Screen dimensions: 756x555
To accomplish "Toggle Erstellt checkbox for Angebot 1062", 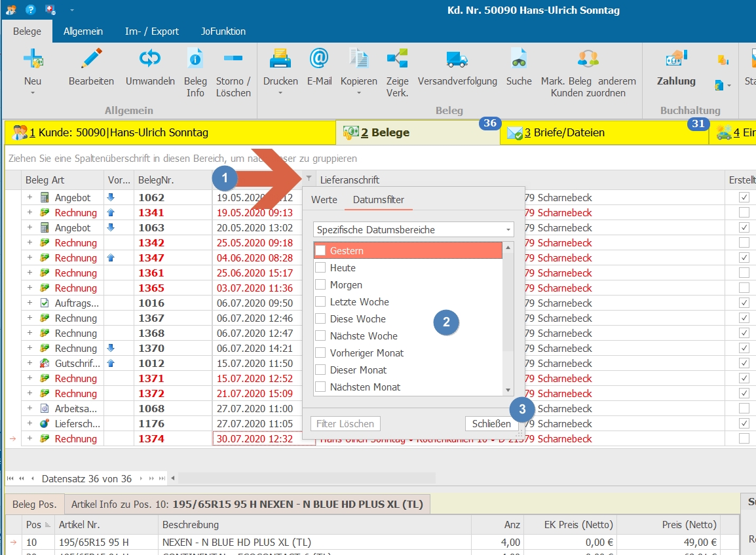I will [744, 197].
